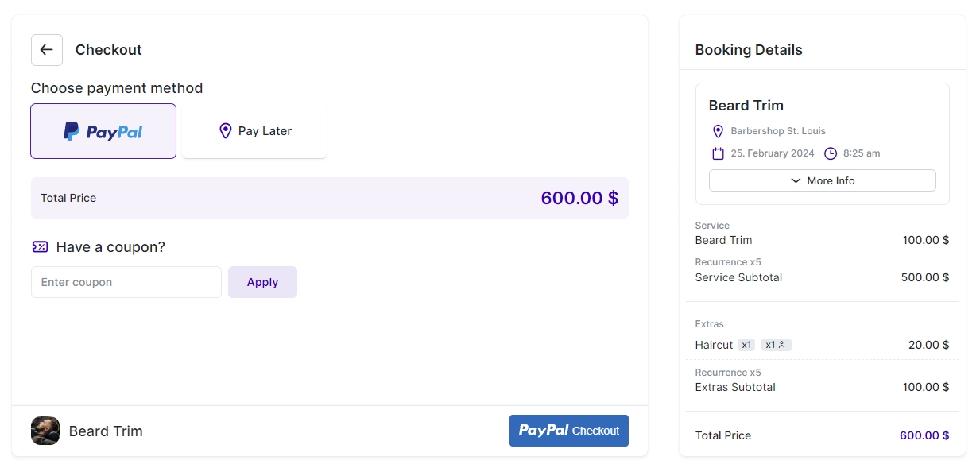980x472 pixels.
Task: Click the Haircut x1 quantity badge
Action: pyautogui.click(x=746, y=345)
